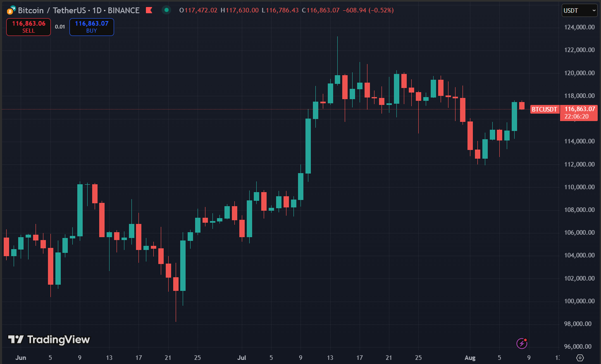Click the red flag icon beside BINANCE
Image resolution: width=601 pixels, height=364 pixels.
[x=149, y=10]
